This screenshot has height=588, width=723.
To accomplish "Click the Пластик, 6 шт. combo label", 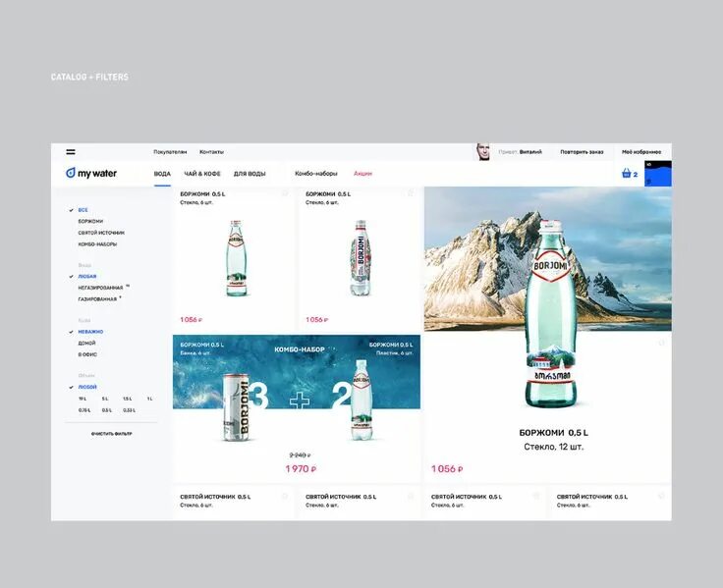I will 394,353.
